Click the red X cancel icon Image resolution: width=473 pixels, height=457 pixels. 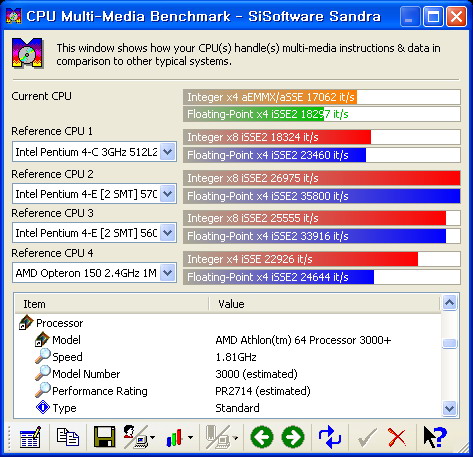pos(397,437)
